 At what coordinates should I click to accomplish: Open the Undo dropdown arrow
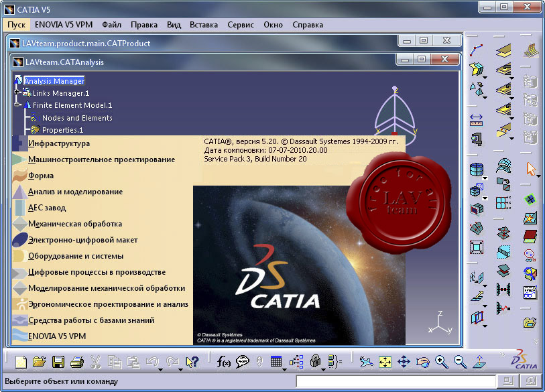click(x=160, y=369)
